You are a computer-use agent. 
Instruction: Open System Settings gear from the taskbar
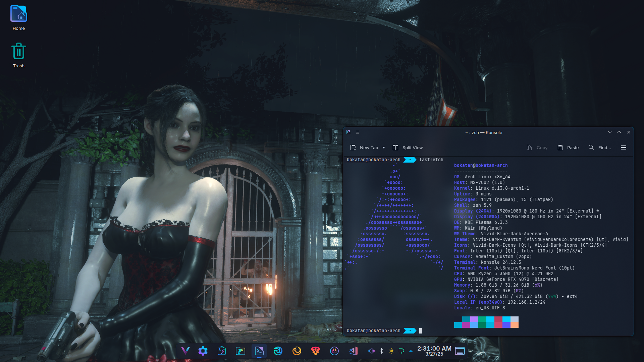point(203,351)
